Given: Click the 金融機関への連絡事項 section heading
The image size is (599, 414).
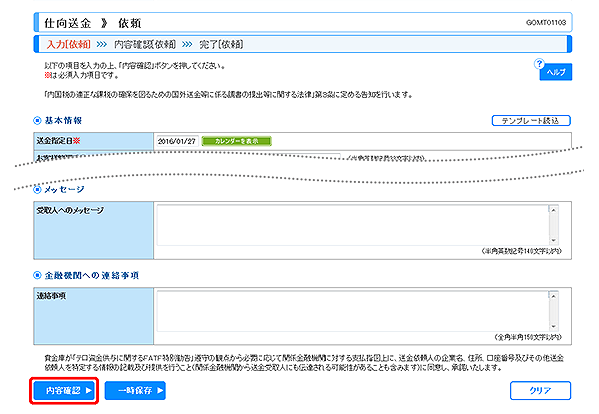Looking at the screenshot, I should [92, 275].
